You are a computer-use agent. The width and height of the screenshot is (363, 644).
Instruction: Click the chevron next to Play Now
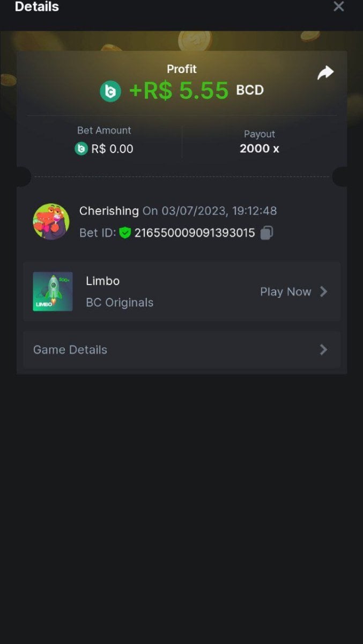[x=323, y=291]
